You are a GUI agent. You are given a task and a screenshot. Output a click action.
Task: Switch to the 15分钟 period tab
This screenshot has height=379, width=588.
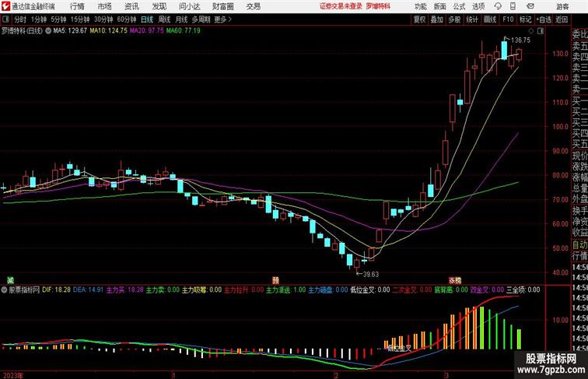(x=80, y=19)
